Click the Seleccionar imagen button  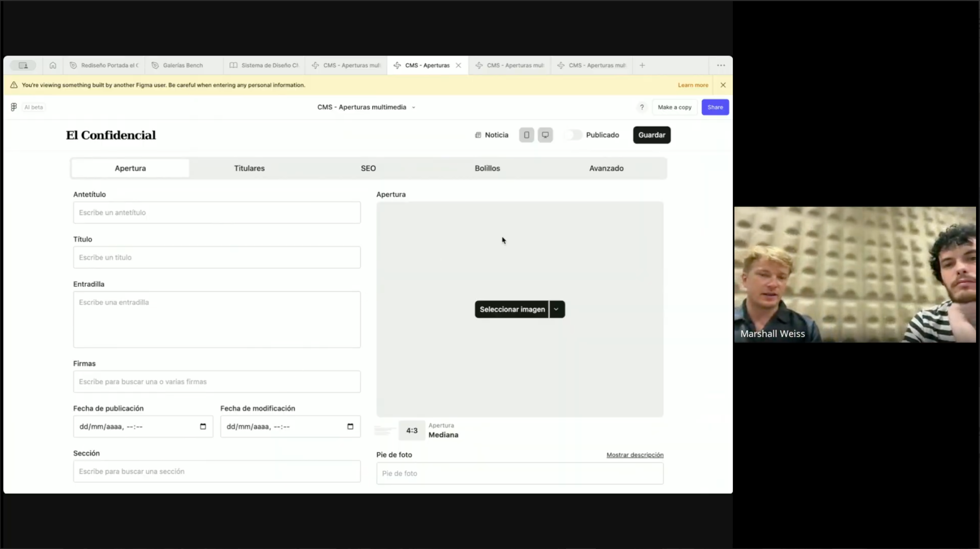pyautogui.click(x=512, y=309)
